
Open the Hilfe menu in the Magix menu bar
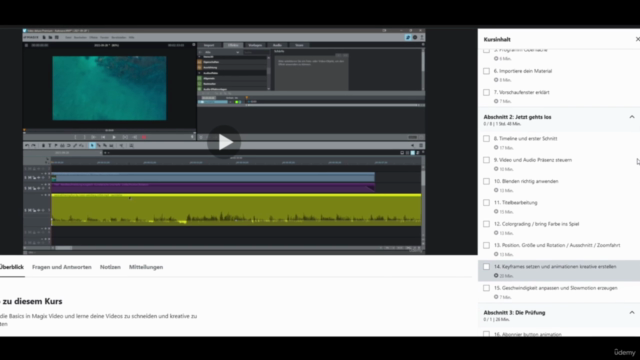pos(131,37)
